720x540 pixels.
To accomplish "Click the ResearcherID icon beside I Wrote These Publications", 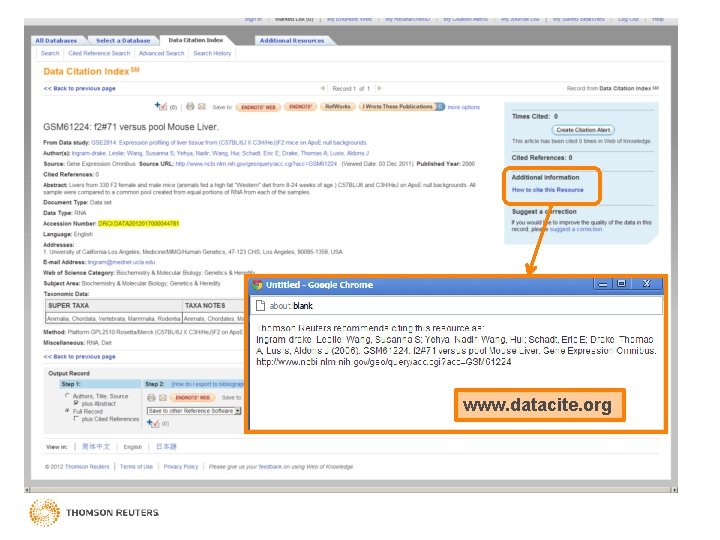I will click(x=440, y=107).
